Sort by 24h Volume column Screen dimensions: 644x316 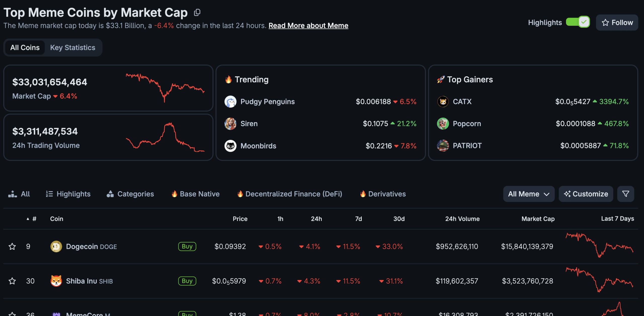[462, 219]
